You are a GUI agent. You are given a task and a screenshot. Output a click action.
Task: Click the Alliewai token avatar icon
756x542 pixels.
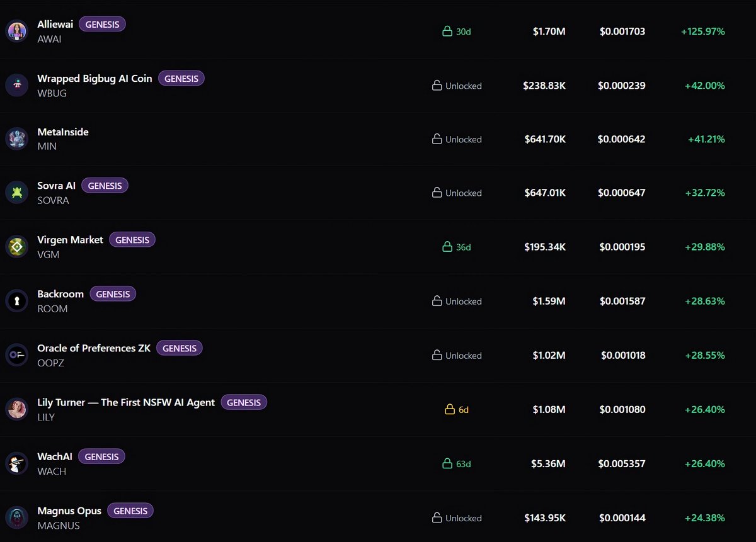[17, 31]
